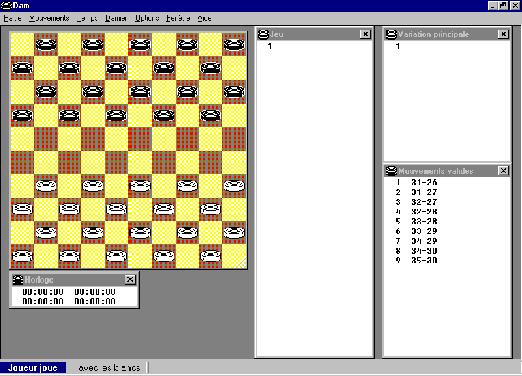Image resolution: width=522 pixels, height=376 pixels.
Task: Select valid move 1, 31-26
Action: click(x=416, y=182)
